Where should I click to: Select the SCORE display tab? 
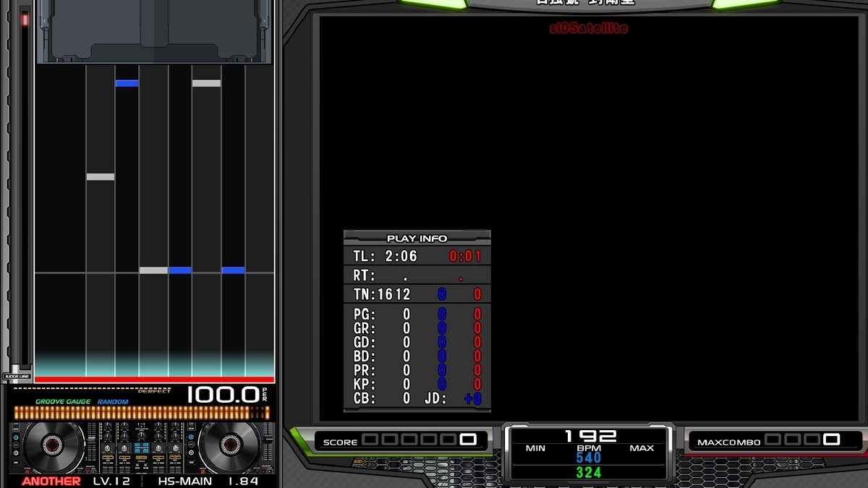point(341,441)
